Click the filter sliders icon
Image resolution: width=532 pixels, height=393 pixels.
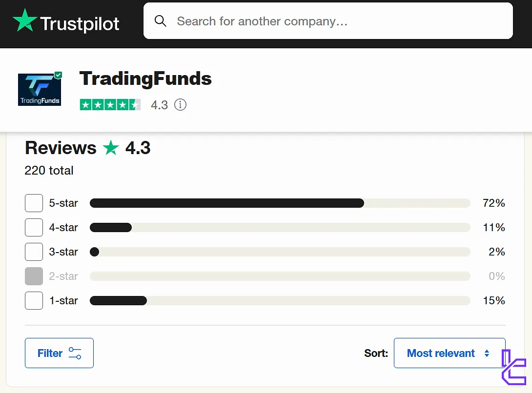(75, 353)
